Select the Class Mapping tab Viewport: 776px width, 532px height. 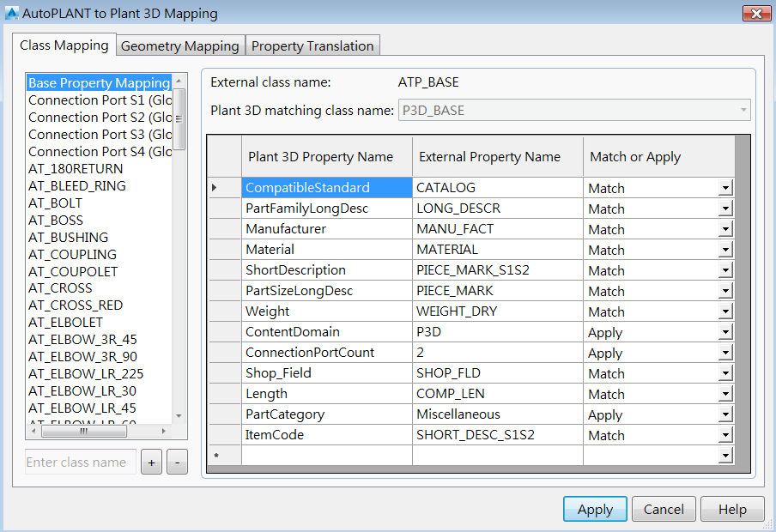64,45
